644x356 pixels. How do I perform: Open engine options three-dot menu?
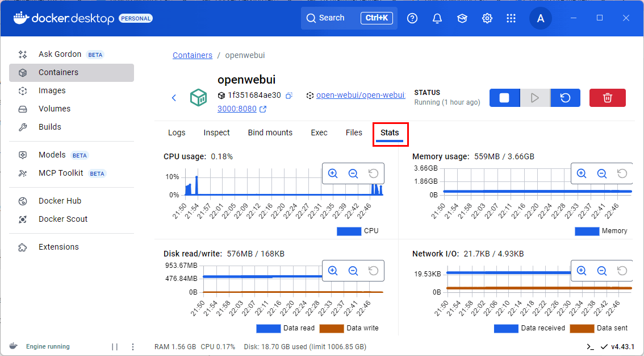click(x=133, y=346)
